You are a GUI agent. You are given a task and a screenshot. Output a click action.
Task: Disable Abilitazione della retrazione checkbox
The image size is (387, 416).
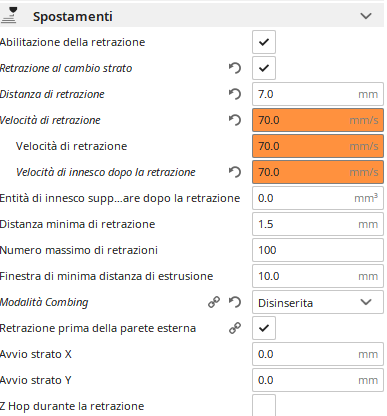(x=264, y=42)
